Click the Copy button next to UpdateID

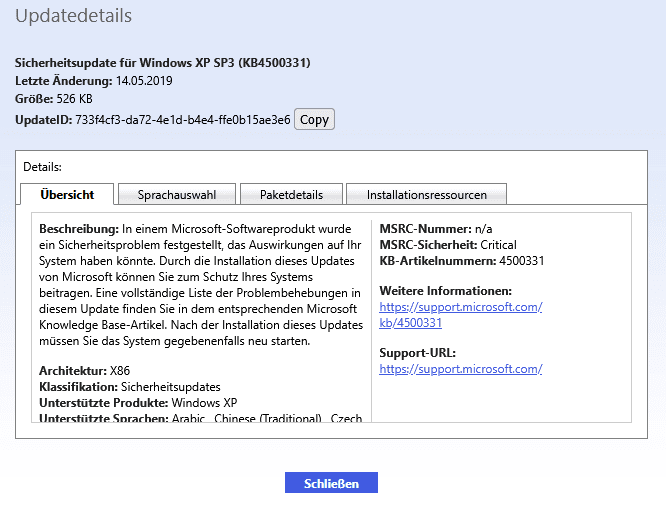click(x=314, y=119)
